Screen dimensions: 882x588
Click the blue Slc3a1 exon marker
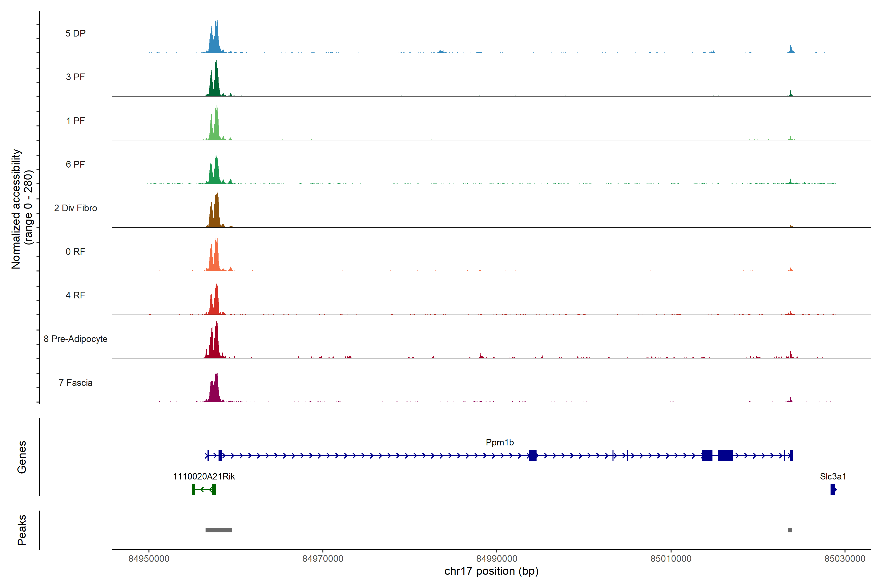tap(833, 489)
